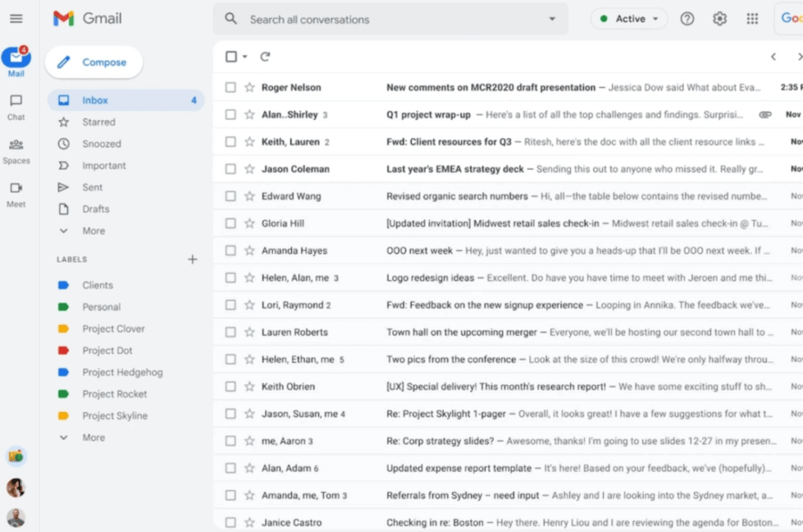
Task: Add a new label with the plus button
Action: click(192, 258)
